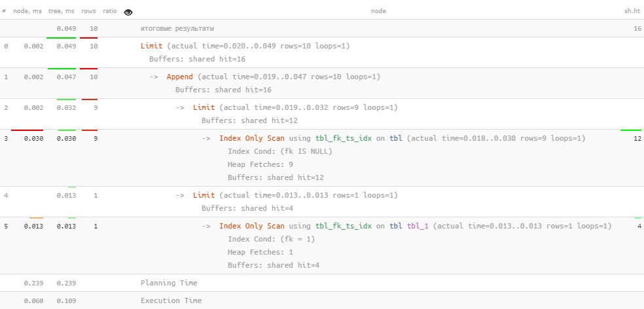This screenshot has height=309, width=644.
Task: Click the 'ratio' column header
Action: tap(110, 11)
